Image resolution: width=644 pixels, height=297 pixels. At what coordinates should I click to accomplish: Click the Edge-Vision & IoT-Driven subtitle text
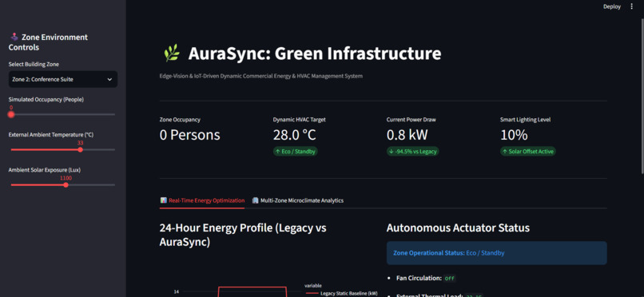pos(261,77)
